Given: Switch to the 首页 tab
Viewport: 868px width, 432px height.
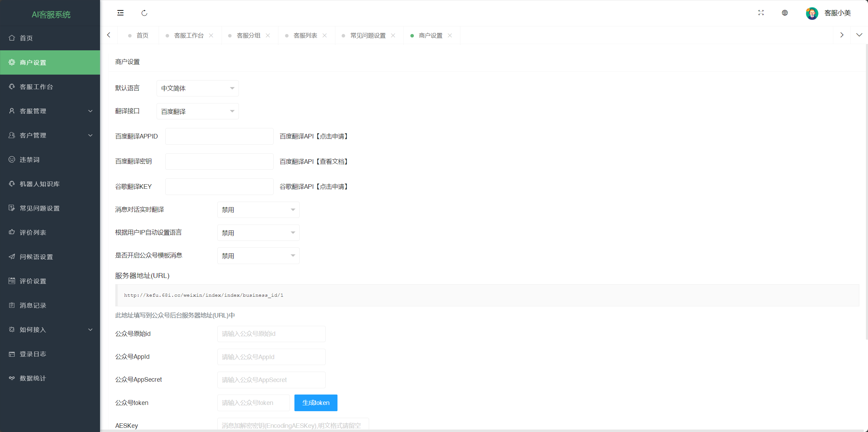Looking at the screenshot, I should click(138, 35).
